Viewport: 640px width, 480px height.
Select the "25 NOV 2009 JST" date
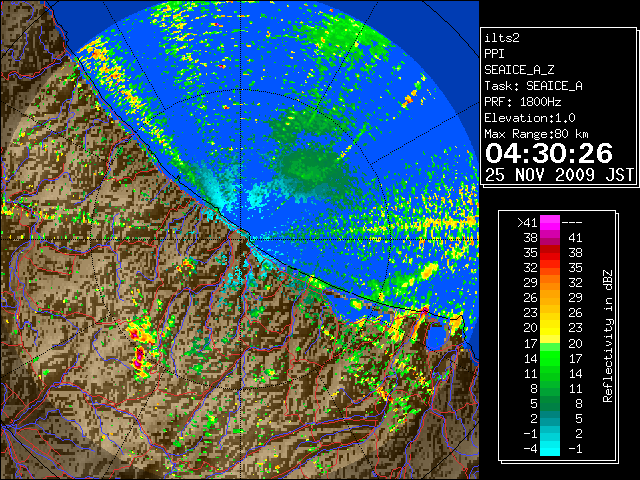(559, 175)
